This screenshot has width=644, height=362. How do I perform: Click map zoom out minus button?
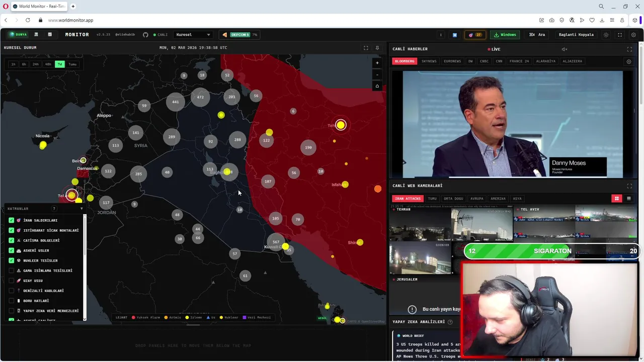tap(377, 75)
